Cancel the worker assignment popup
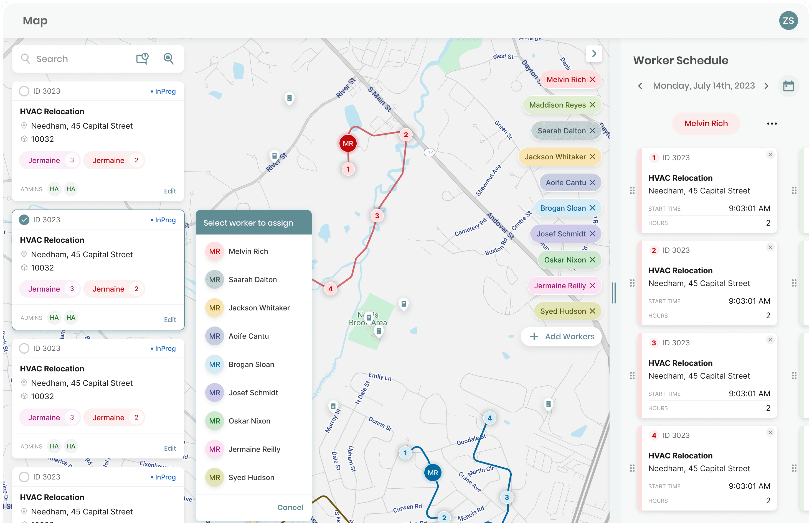This screenshot has width=812, height=523. point(290,507)
